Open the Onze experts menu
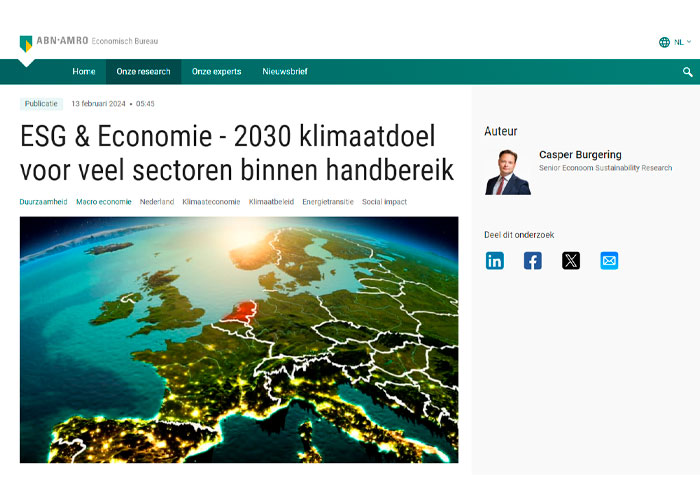The height and width of the screenshot is (500, 700). tap(217, 71)
